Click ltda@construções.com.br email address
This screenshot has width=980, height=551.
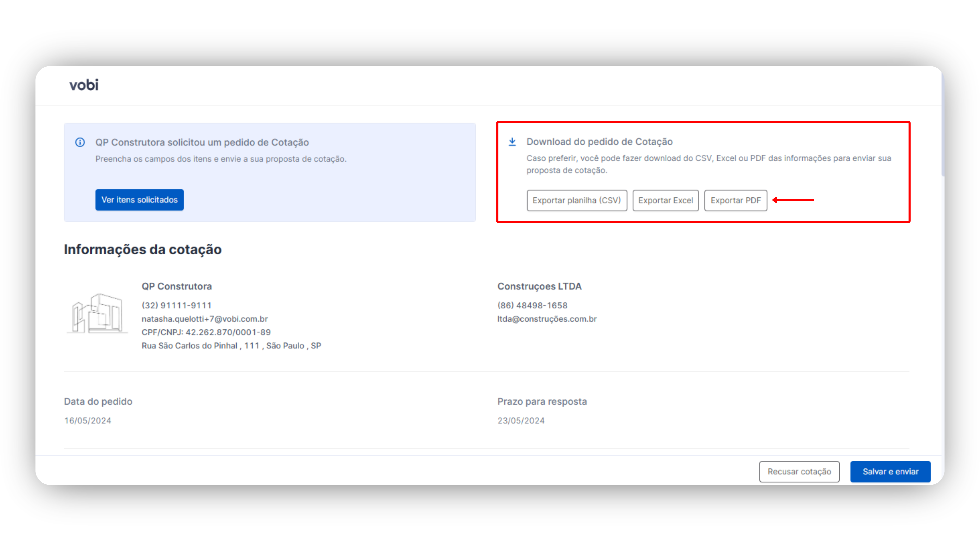[x=547, y=319]
